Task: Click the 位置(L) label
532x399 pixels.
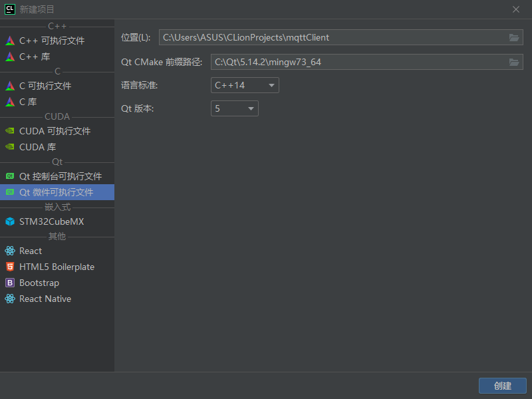Action: coord(136,37)
